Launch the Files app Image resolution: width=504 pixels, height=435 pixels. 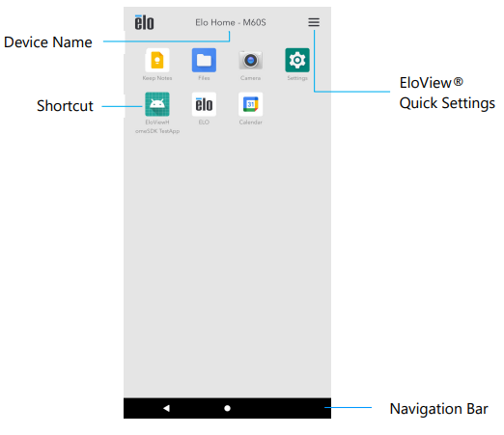pos(204,60)
